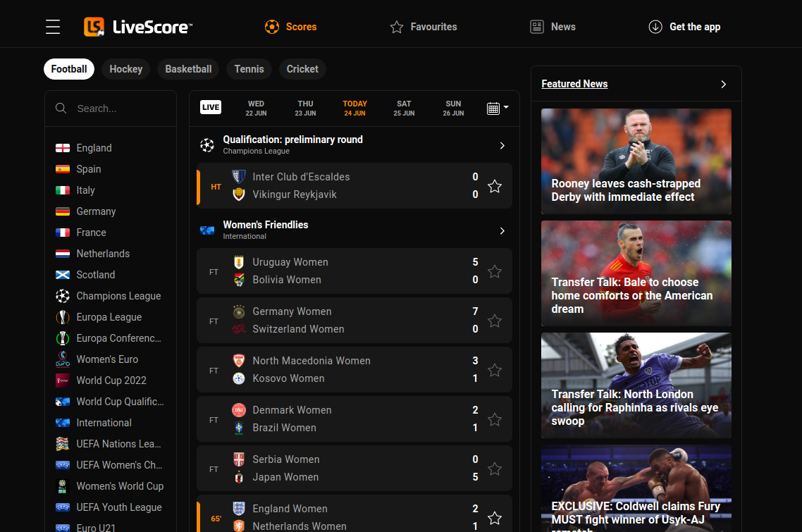This screenshot has height=532, width=802.
Task: Open the Coldwell Fury exclusive article
Action: click(636, 488)
